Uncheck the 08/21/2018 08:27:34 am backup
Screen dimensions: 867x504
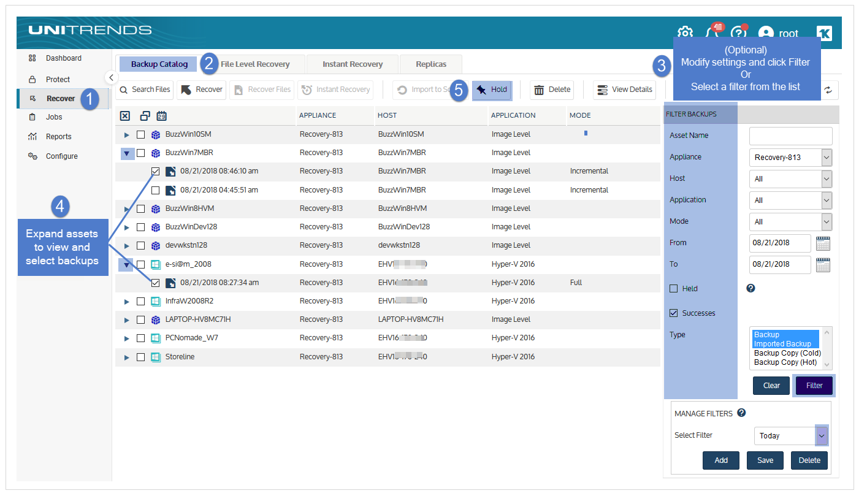click(156, 283)
